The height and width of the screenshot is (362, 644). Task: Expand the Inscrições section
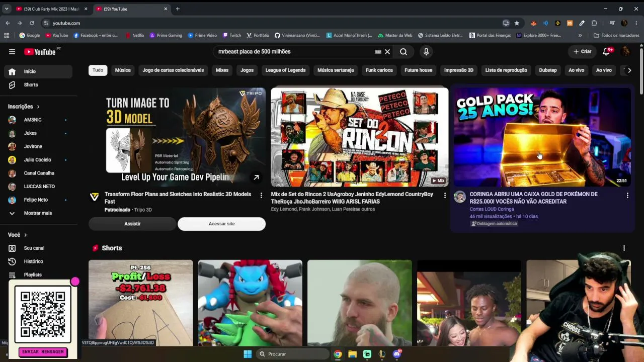24,107
